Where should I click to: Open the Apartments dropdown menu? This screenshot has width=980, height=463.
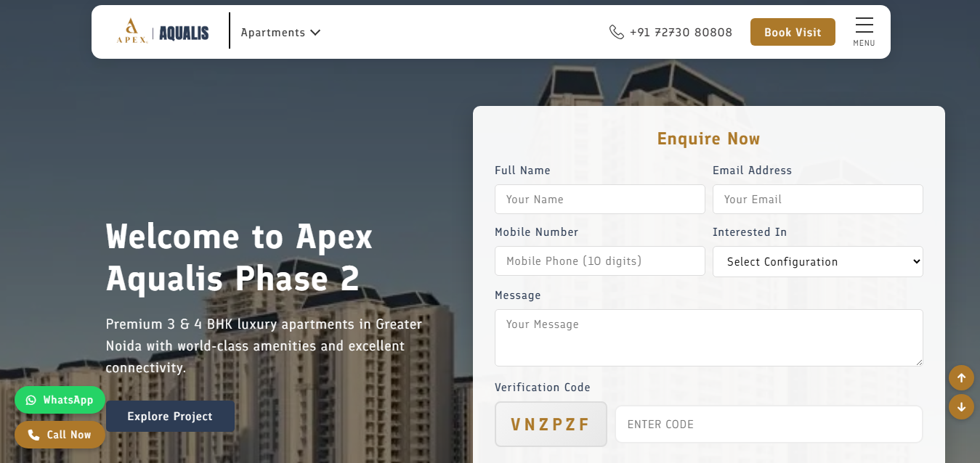280,33
